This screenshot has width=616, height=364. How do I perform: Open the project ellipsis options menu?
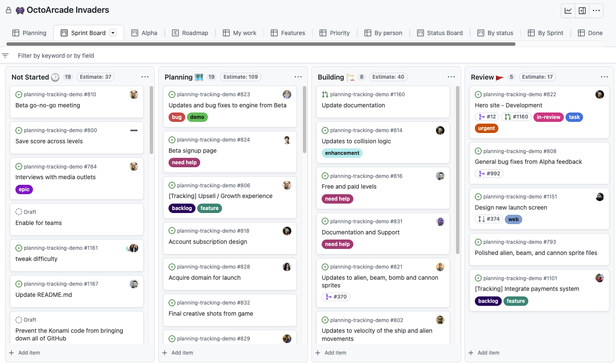(596, 11)
